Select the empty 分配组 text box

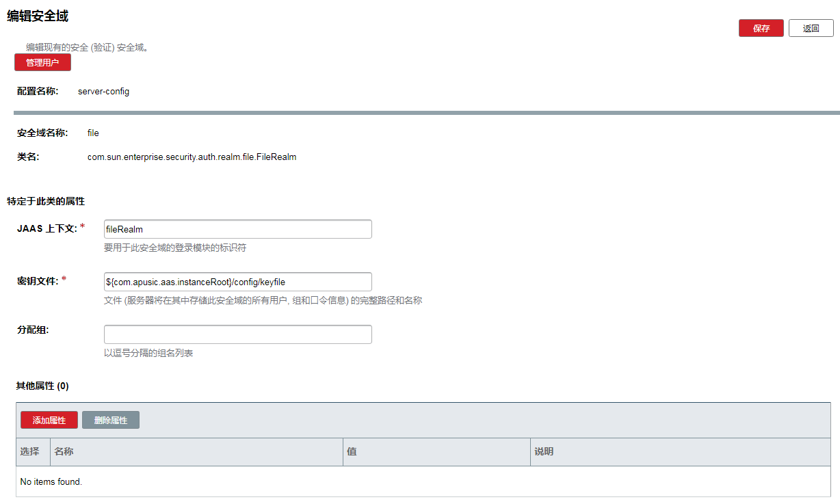click(x=237, y=334)
